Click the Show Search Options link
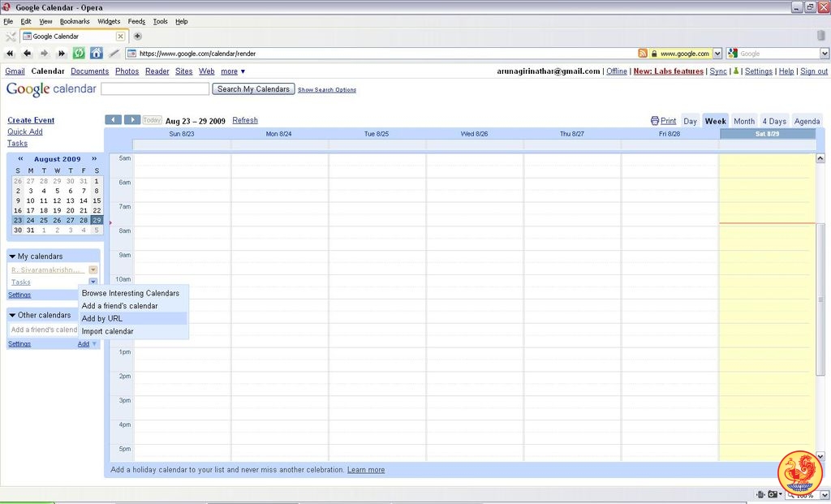This screenshot has height=504, width=831. pos(327,90)
